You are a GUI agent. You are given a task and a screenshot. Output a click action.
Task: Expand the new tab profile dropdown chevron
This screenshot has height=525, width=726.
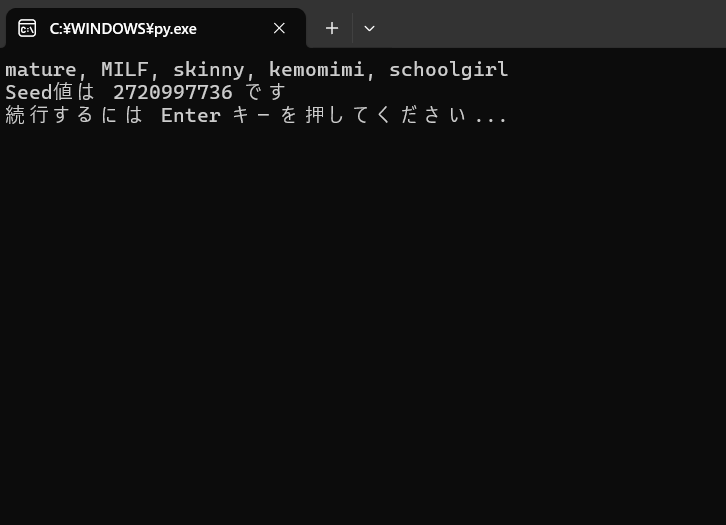(x=369, y=28)
